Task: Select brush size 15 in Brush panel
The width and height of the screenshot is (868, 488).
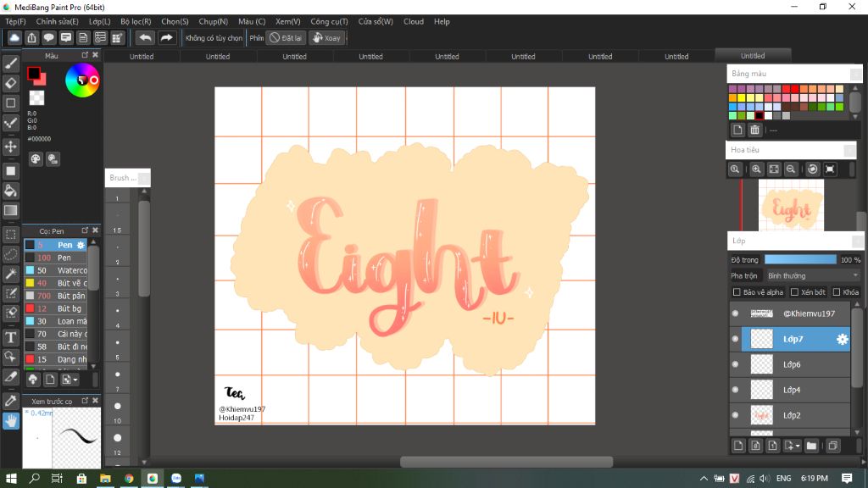Action: (117, 230)
